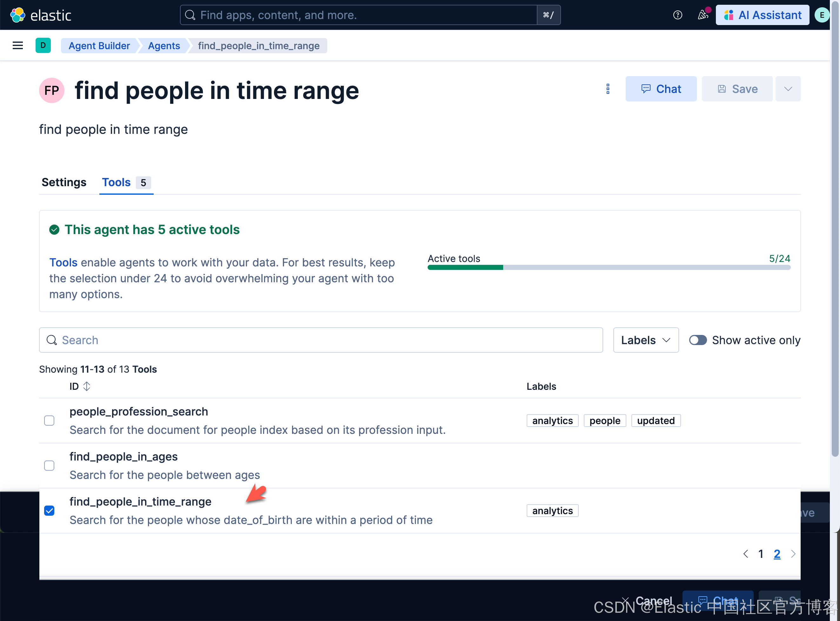Screen dimensions: 840x621
Task: Enable the find_people_in_ages tool checkbox
Action: [49, 465]
